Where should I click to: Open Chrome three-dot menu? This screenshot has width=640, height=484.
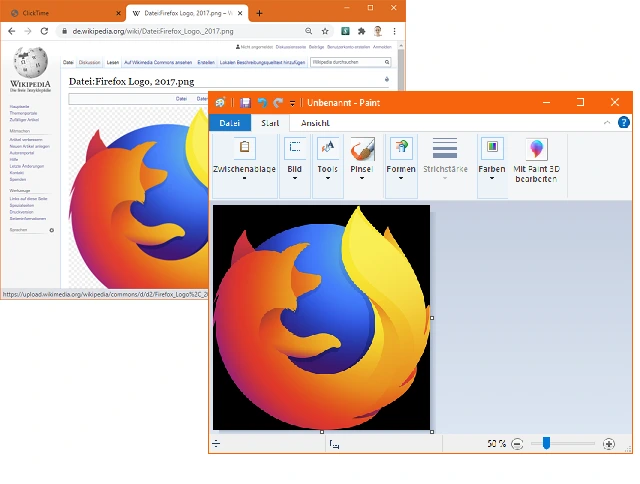[x=394, y=31]
